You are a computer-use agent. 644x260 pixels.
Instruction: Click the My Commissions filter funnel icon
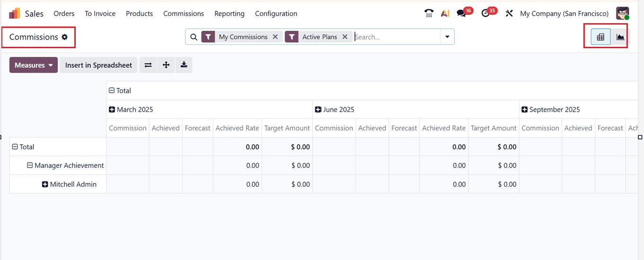click(208, 37)
